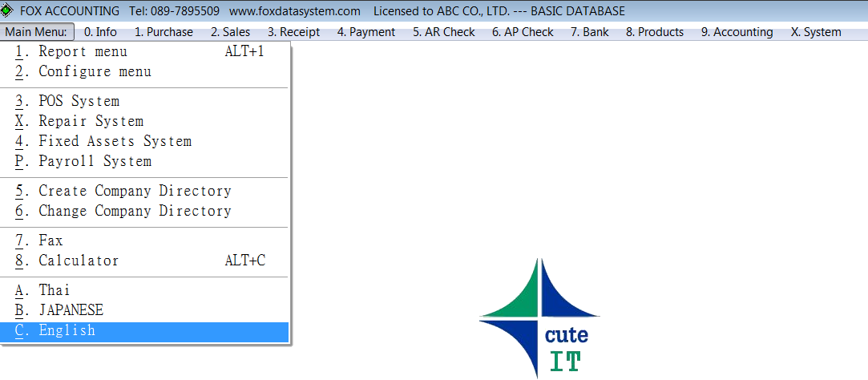Click the 'Licensed to ABC CO., LTD.' text

pos(441,11)
